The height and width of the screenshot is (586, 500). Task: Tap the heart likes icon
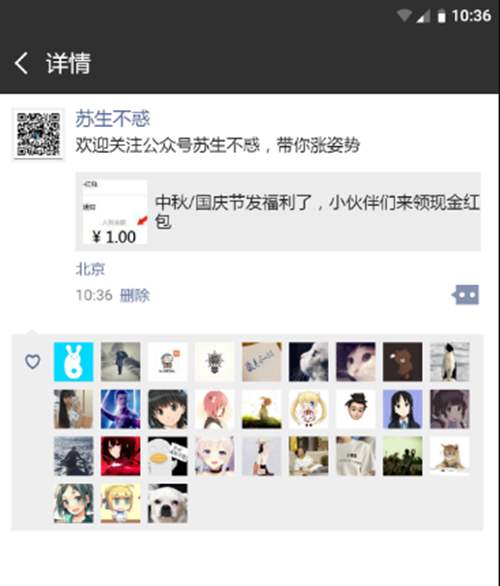point(33,361)
